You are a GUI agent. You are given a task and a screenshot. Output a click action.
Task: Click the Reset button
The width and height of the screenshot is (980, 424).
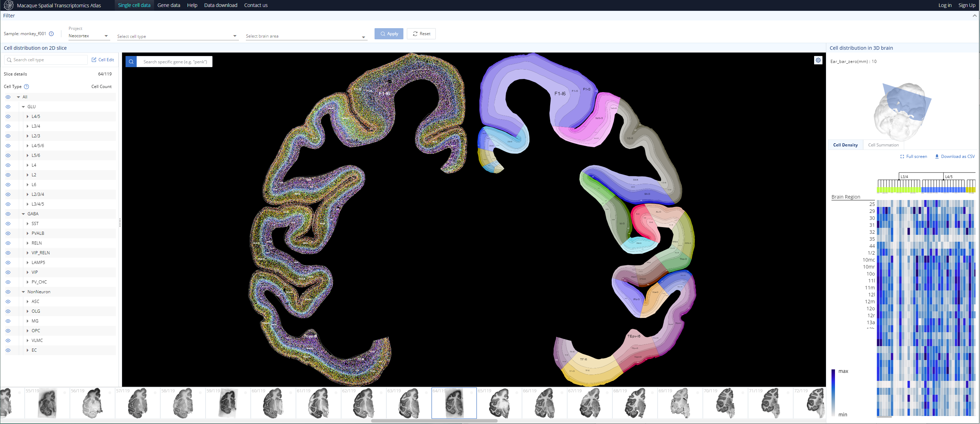pos(421,33)
